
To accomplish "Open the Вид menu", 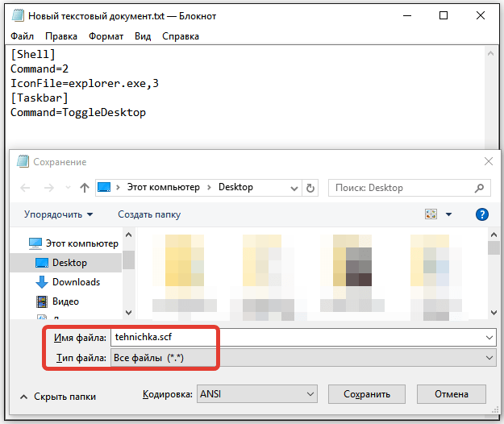I will 143,36.
